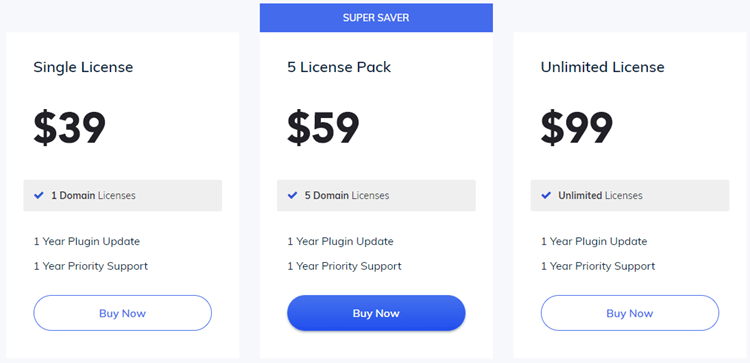750x363 pixels.
Task: Click 1 Year Plugin Update under Unlimited License
Action: click(x=594, y=242)
